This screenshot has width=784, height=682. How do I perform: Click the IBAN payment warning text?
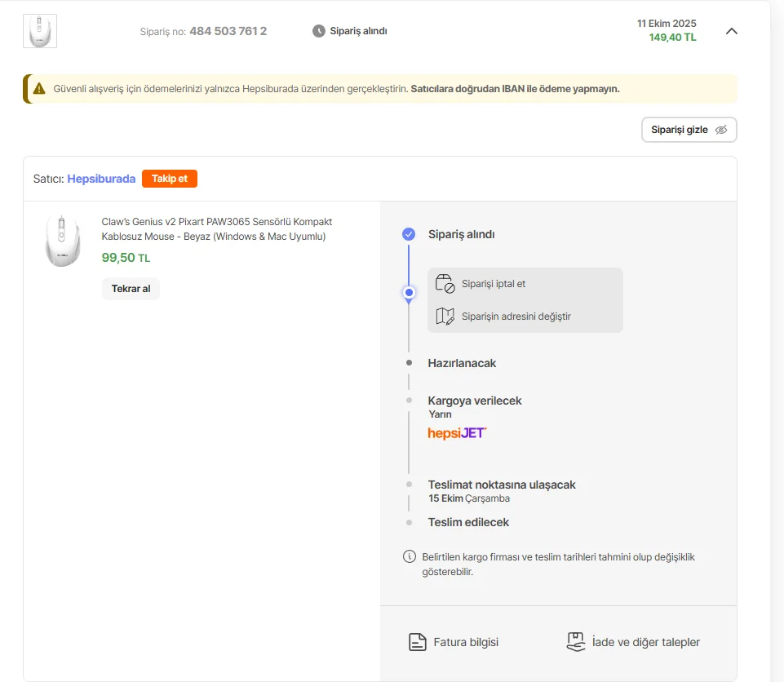[515, 89]
